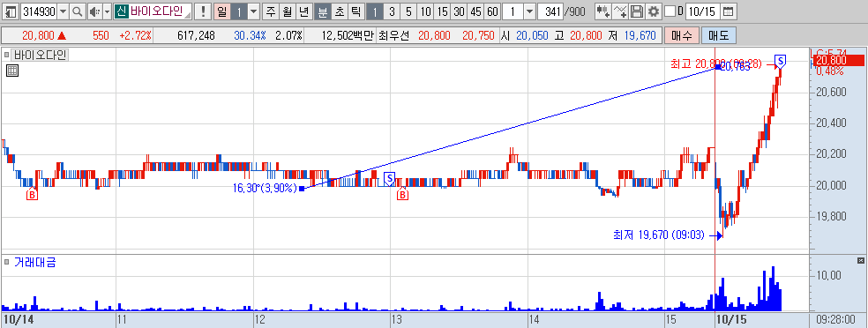Open the exclamation mark stock info icon
Screen dimensions: 868x328
pyautogui.click(x=203, y=11)
